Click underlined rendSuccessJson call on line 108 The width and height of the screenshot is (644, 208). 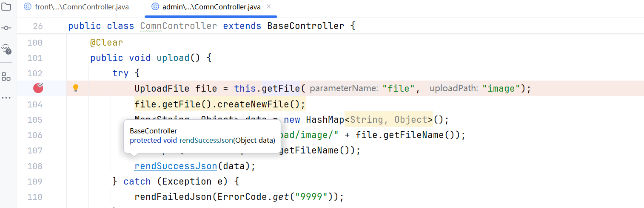coord(175,166)
